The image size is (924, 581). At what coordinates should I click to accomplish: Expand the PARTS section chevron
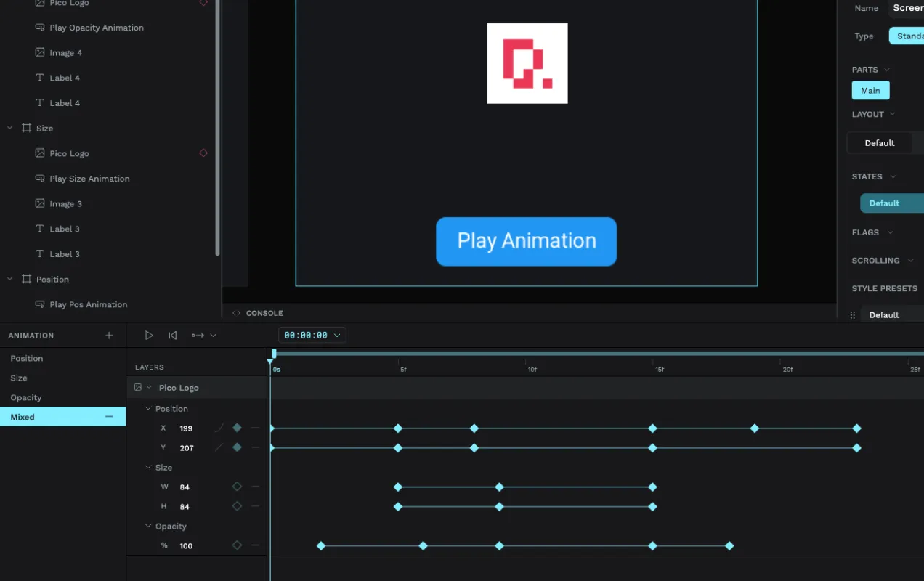(x=887, y=70)
